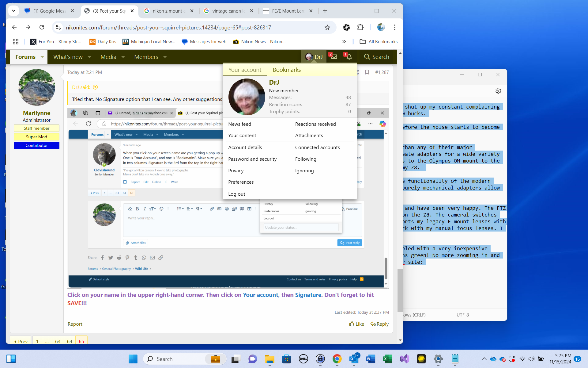Open Chrome tab search dropdown

(x=13, y=11)
